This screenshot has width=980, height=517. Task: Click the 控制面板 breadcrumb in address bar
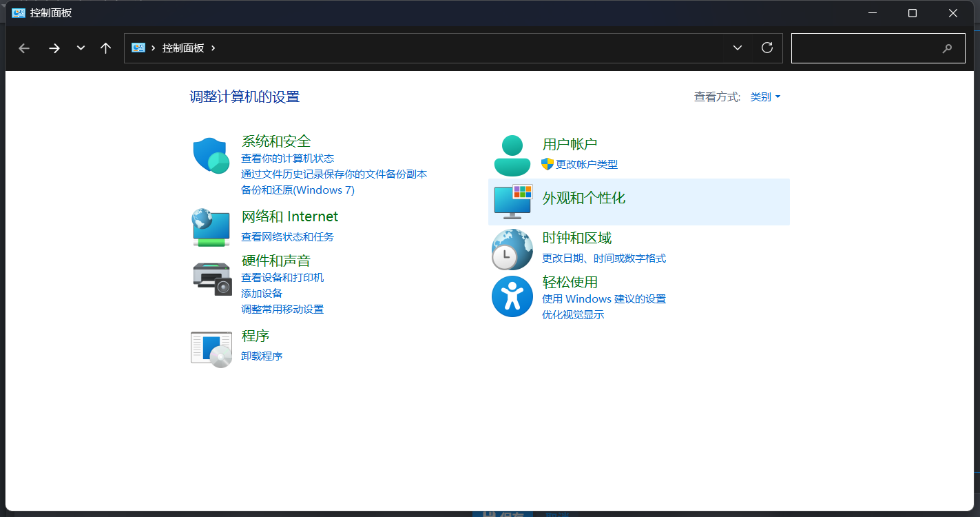(x=183, y=48)
